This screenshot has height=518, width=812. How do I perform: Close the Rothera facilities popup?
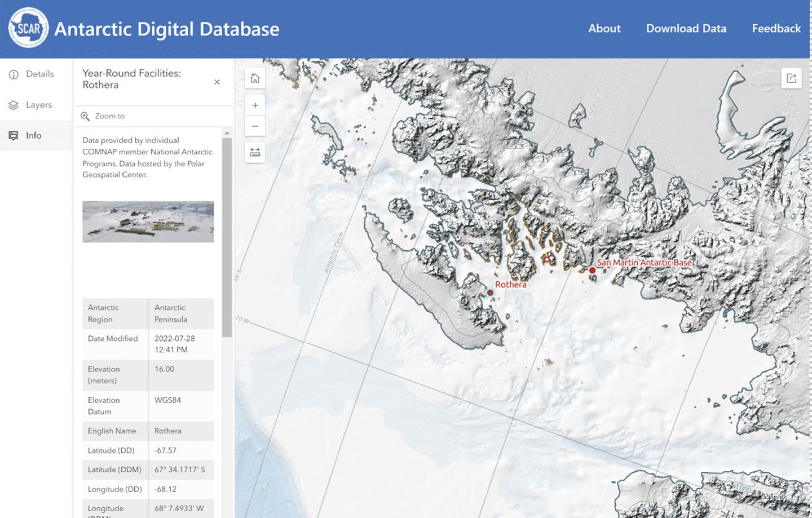tap(217, 82)
